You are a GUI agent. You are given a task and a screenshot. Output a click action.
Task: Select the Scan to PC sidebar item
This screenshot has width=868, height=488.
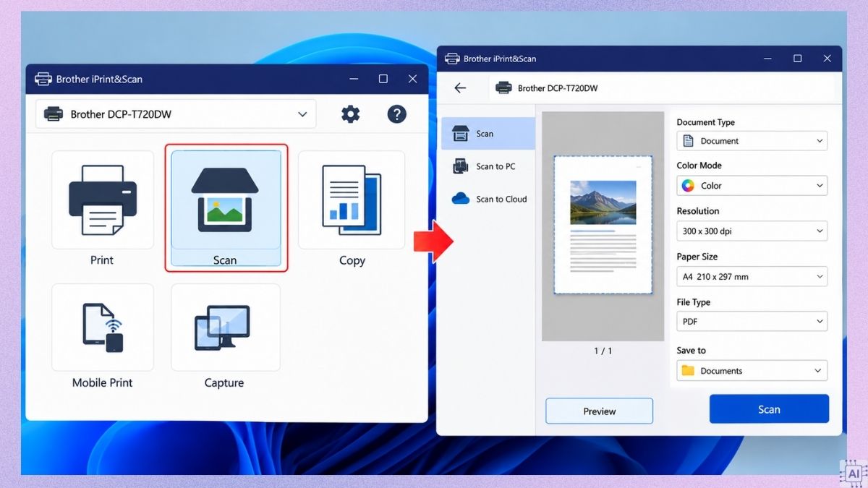click(488, 166)
